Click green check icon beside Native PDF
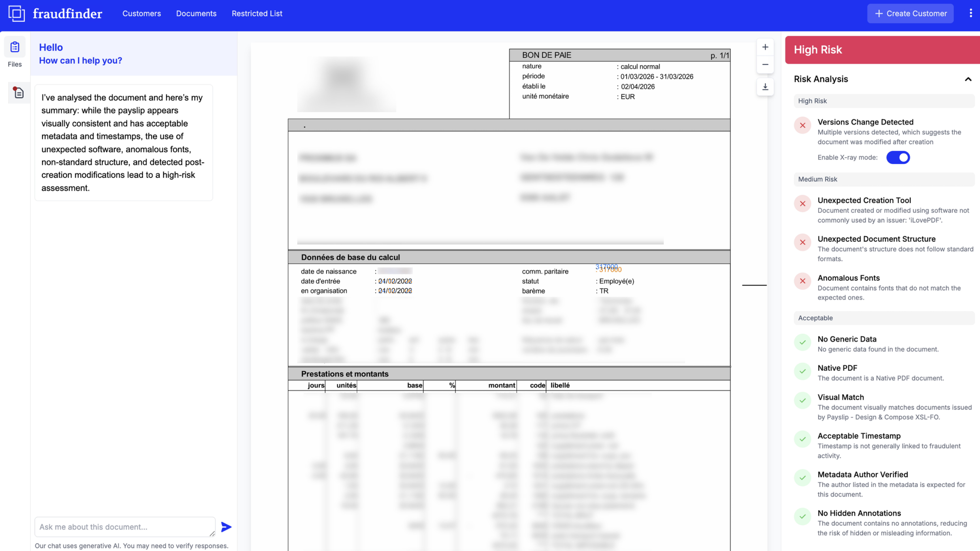The image size is (980, 551). point(802,372)
